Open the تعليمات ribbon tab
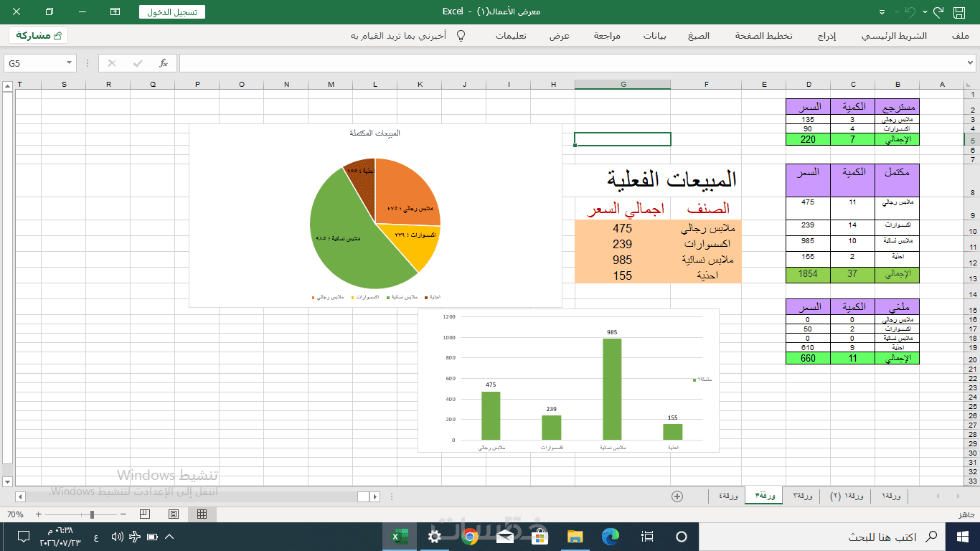This screenshot has height=551, width=980. click(511, 36)
